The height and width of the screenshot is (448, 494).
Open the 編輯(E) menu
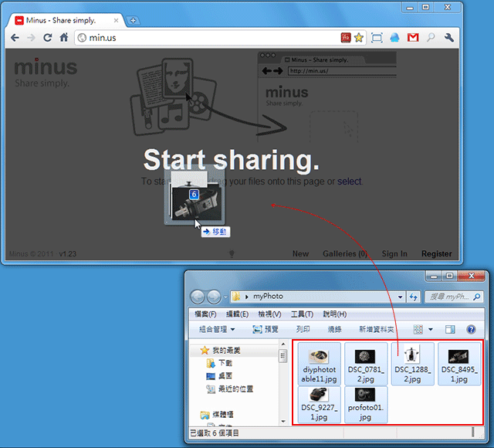click(237, 314)
